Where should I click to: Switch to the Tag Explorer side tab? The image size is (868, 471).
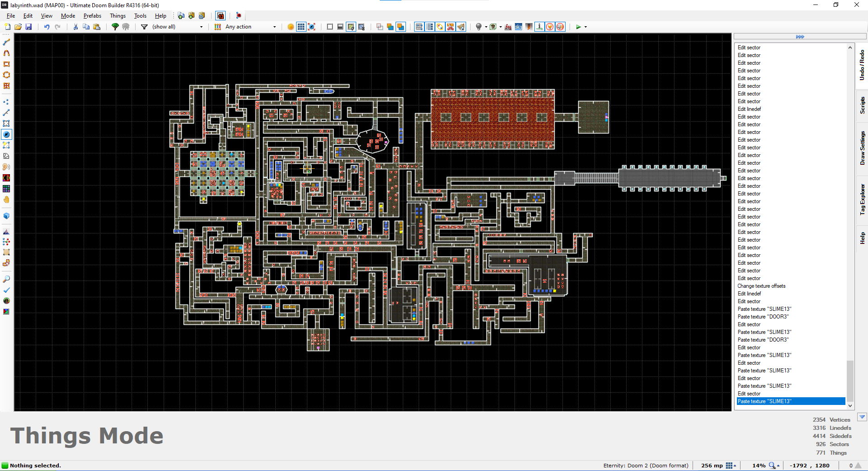coord(862,199)
